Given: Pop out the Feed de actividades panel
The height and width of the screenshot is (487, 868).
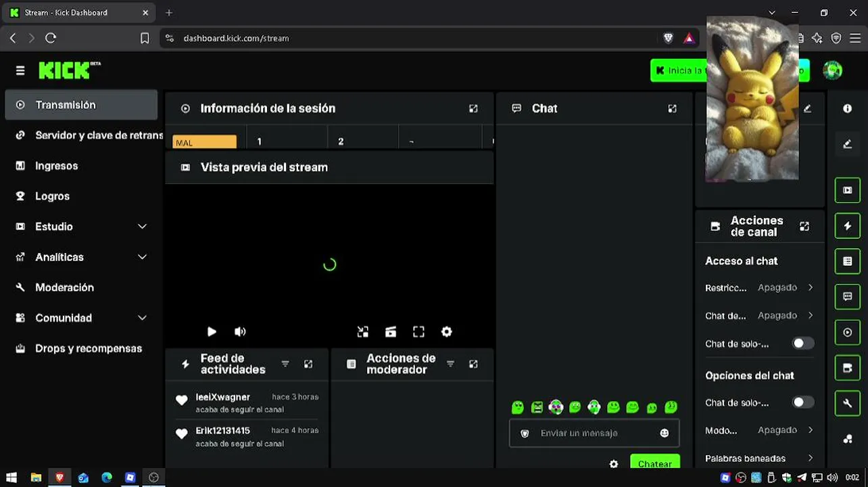Looking at the screenshot, I should (x=308, y=364).
